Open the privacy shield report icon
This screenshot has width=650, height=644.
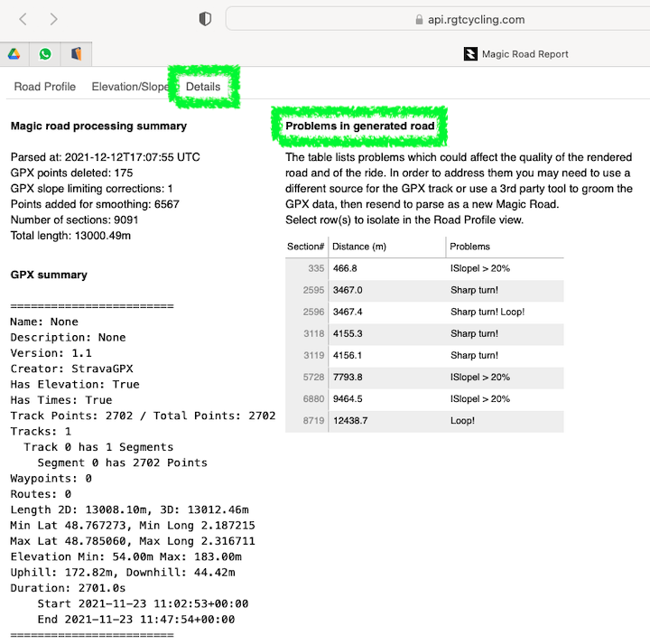[x=205, y=19]
